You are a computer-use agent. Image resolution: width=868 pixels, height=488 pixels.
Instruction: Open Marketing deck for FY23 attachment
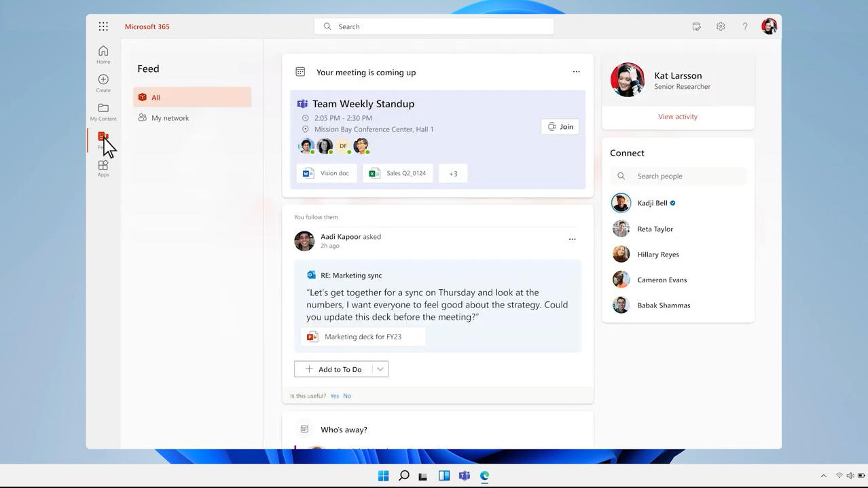click(363, 337)
